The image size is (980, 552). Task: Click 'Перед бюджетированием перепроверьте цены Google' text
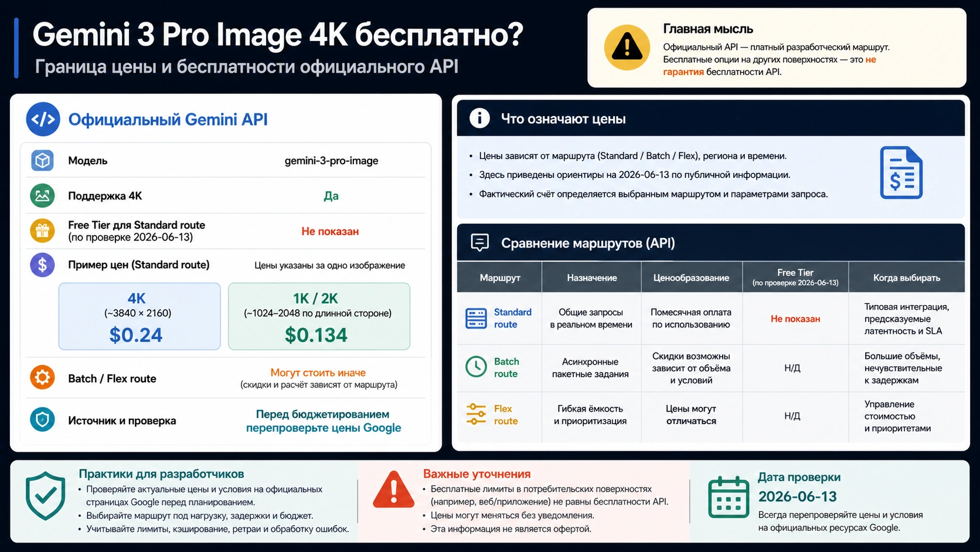[323, 421]
